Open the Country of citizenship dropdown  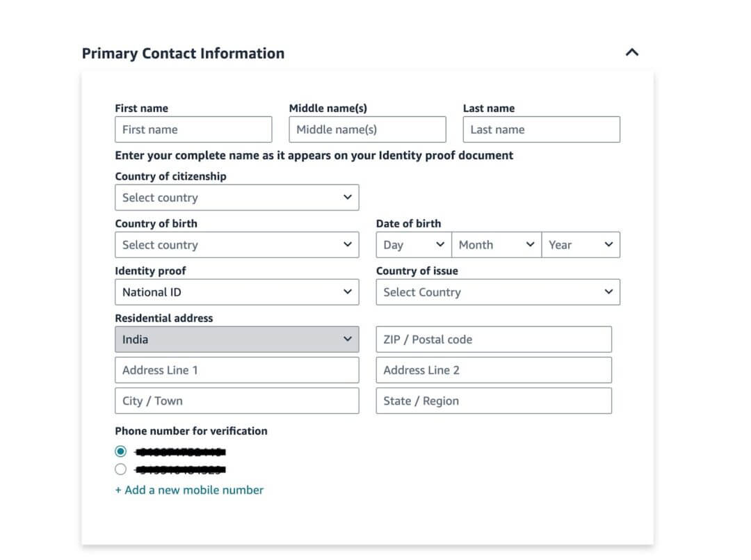(236, 197)
